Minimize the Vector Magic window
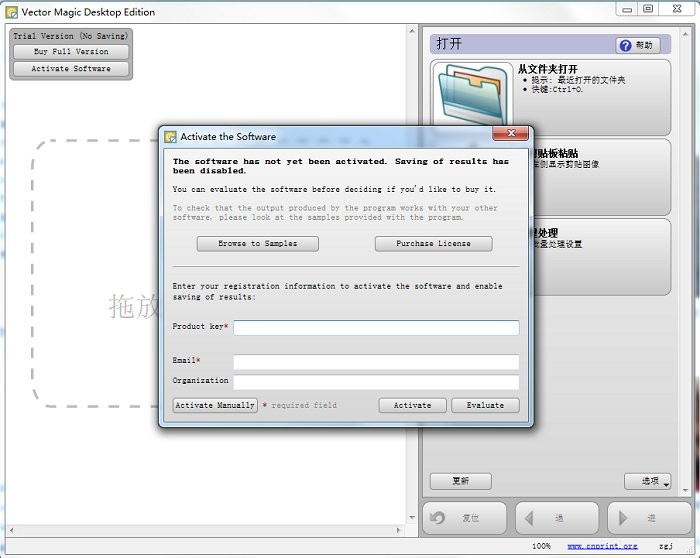 coord(627,8)
